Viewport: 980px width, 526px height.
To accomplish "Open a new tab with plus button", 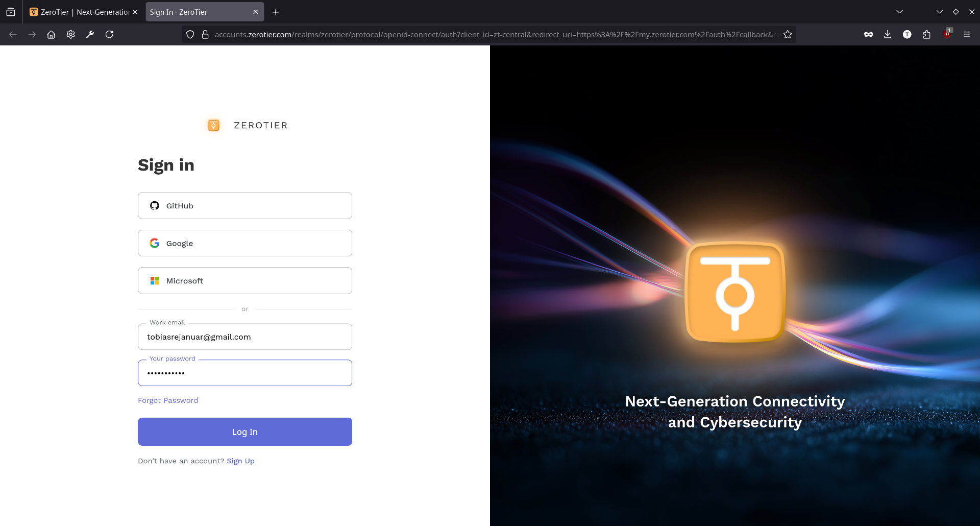I will click(276, 12).
